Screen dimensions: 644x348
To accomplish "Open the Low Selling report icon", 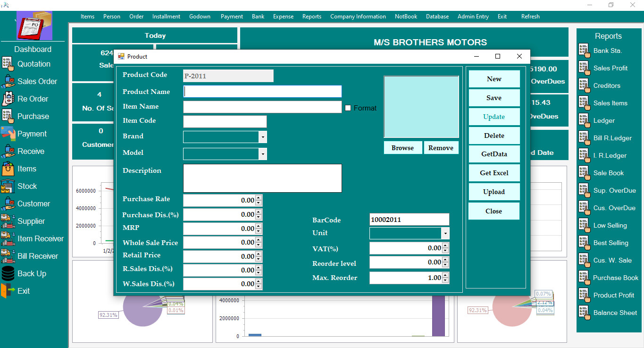I will [x=585, y=225].
